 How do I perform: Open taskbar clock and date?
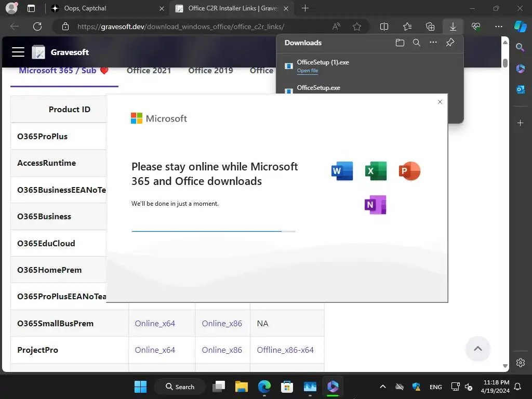(x=495, y=387)
